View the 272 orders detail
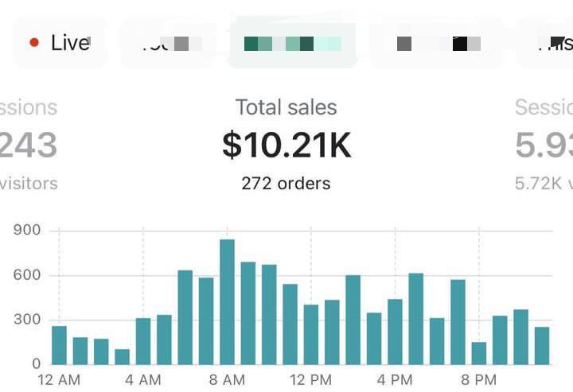 point(286,184)
